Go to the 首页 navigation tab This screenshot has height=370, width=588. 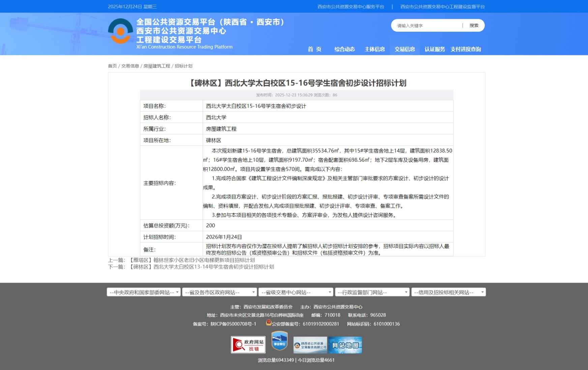tap(314, 49)
